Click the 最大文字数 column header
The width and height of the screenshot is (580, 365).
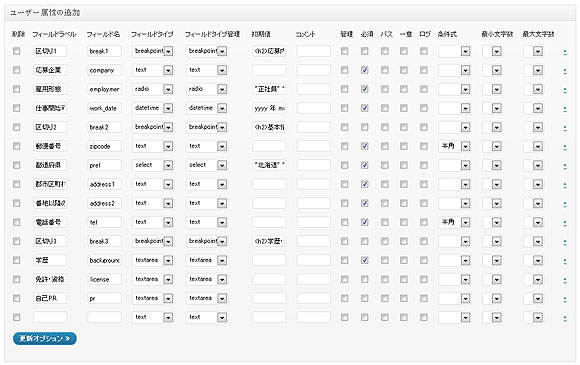point(538,34)
